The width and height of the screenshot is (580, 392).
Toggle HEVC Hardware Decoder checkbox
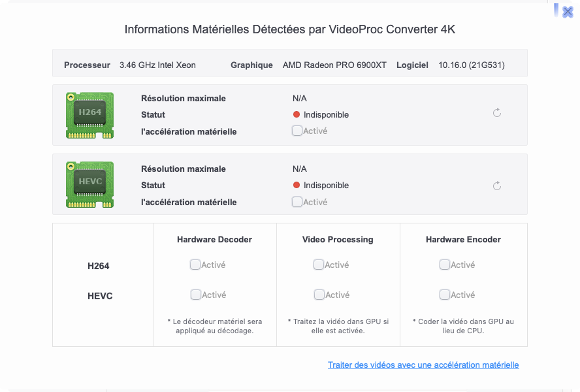click(x=195, y=295)
